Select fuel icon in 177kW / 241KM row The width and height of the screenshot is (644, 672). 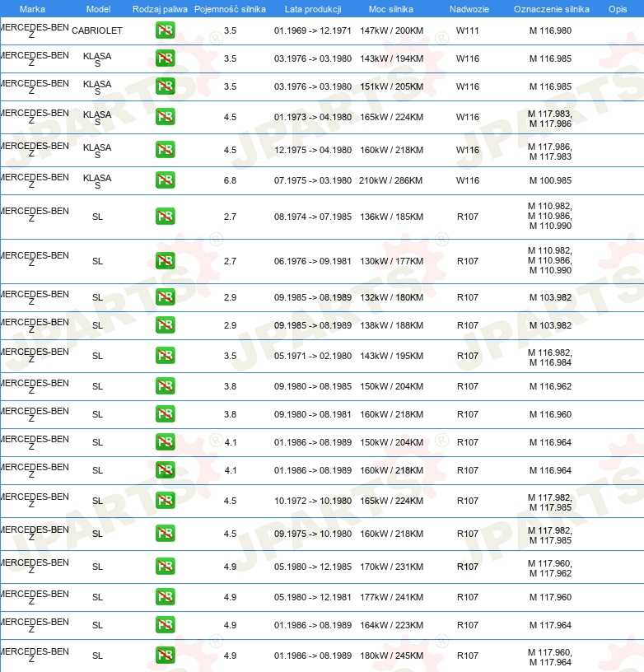(165, 596)
